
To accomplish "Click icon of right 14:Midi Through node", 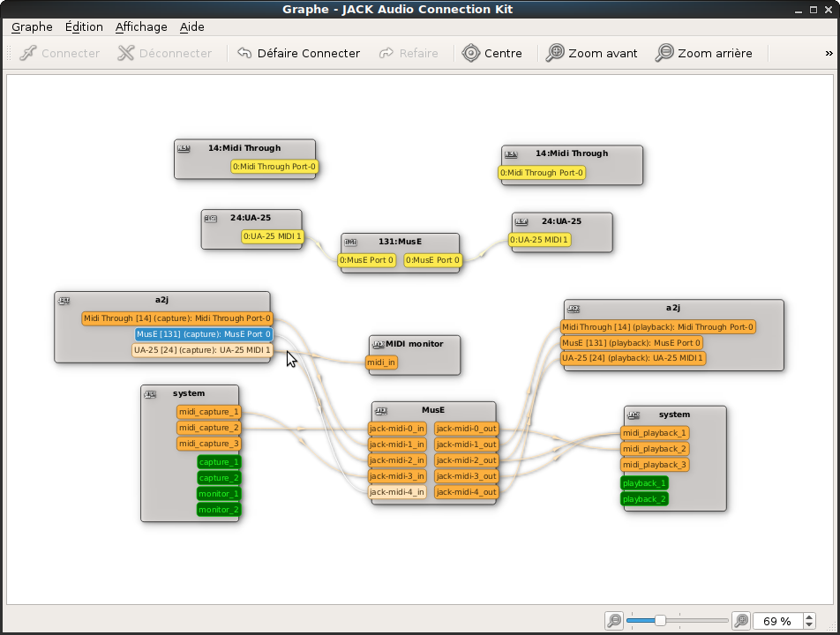I will (x=511, y=154).
